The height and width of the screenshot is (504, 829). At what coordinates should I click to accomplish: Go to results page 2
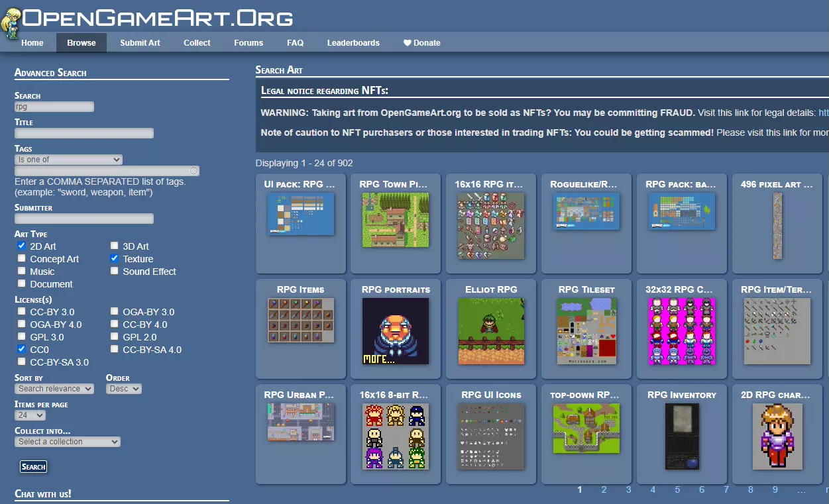pos(604,490)
